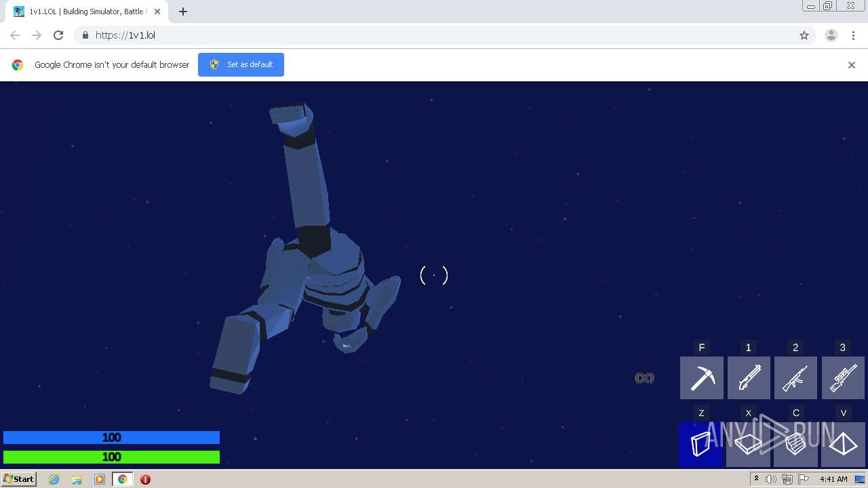This screenshot has height=488, width=868.
Task: Show hidden system tray icons
Action: pos(756,479)
